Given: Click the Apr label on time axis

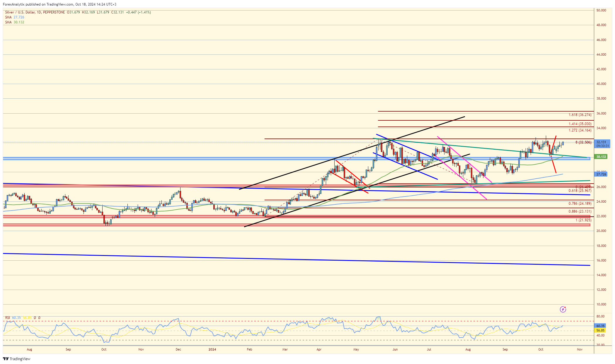Looking at the screenshot, I should click(x=319, y=349).
